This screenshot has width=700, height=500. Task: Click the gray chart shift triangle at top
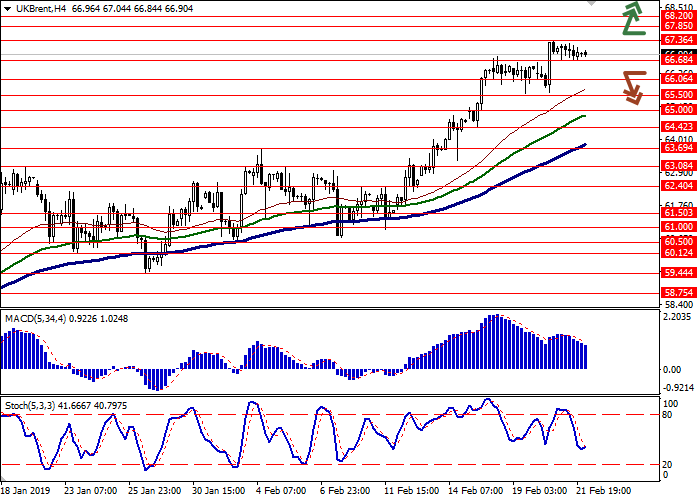pyautogui.click(x=592, y=5)
